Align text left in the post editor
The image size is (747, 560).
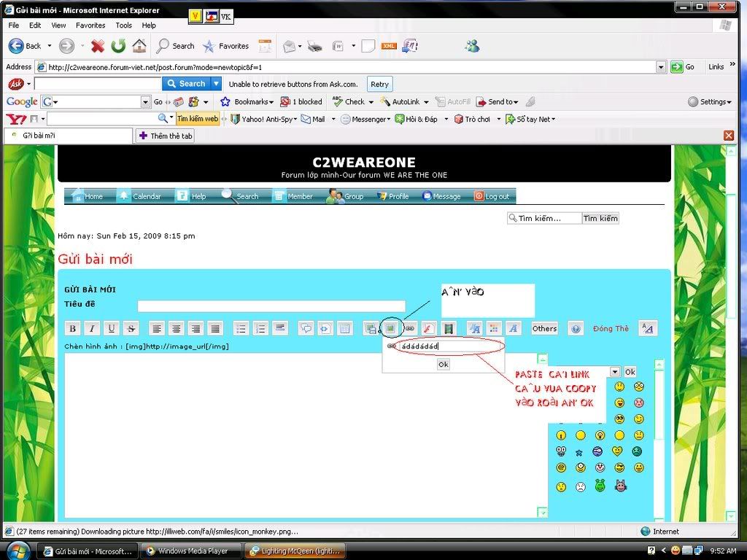[x=157, y=328]
